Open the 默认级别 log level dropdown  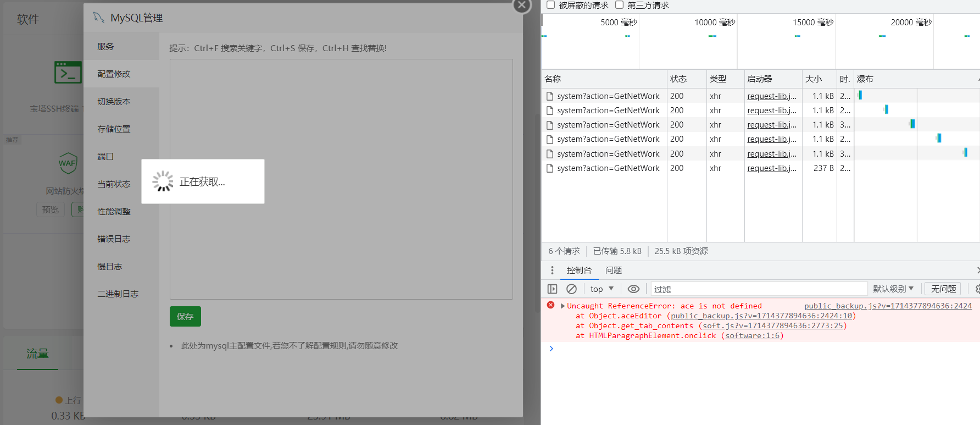pos(893,289)
